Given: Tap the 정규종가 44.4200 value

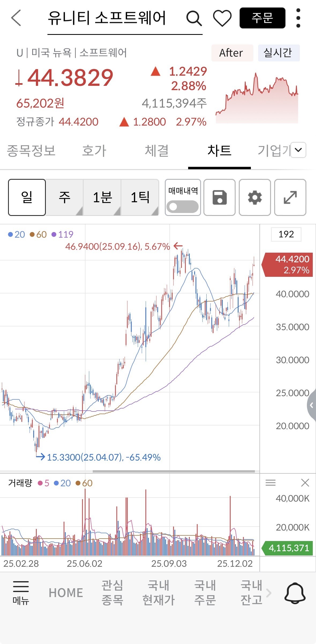Looking at the screenshot, I should click(x=79, y=122).
